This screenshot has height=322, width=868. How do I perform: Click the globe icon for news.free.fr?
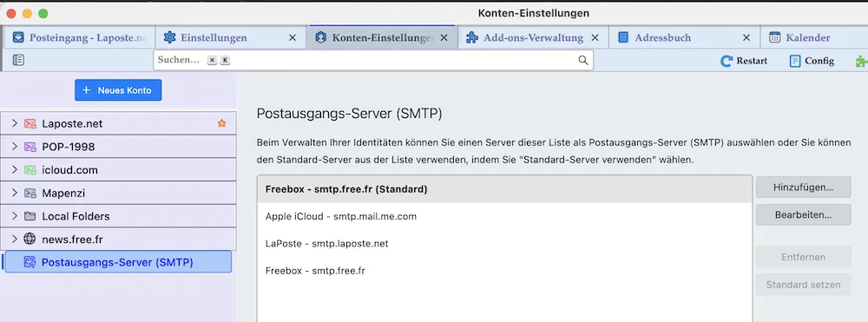30,240
